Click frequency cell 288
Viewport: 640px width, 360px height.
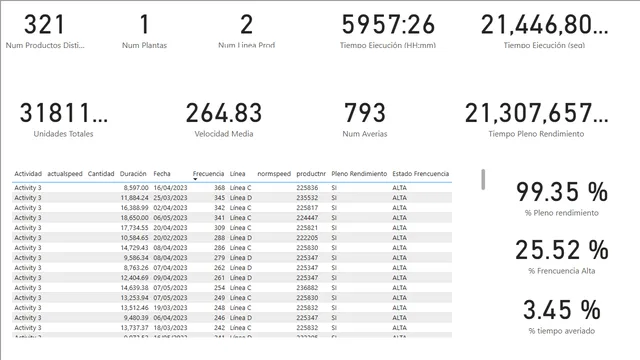pyautogui.click(x=220, y=238)
